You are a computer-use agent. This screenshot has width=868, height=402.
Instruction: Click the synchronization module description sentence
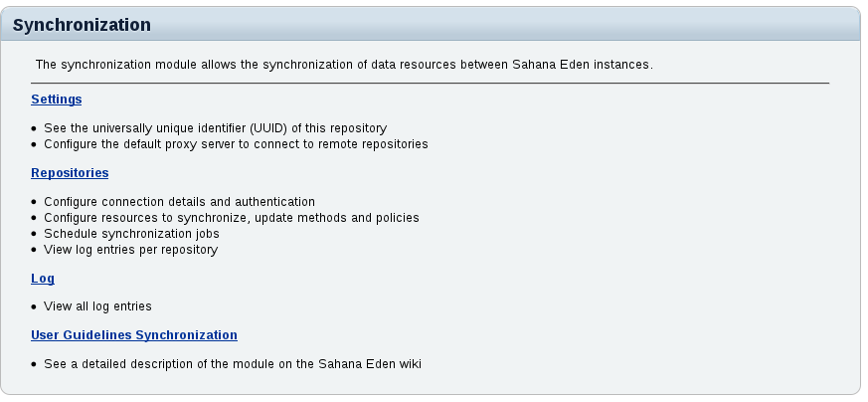[343, 65]
